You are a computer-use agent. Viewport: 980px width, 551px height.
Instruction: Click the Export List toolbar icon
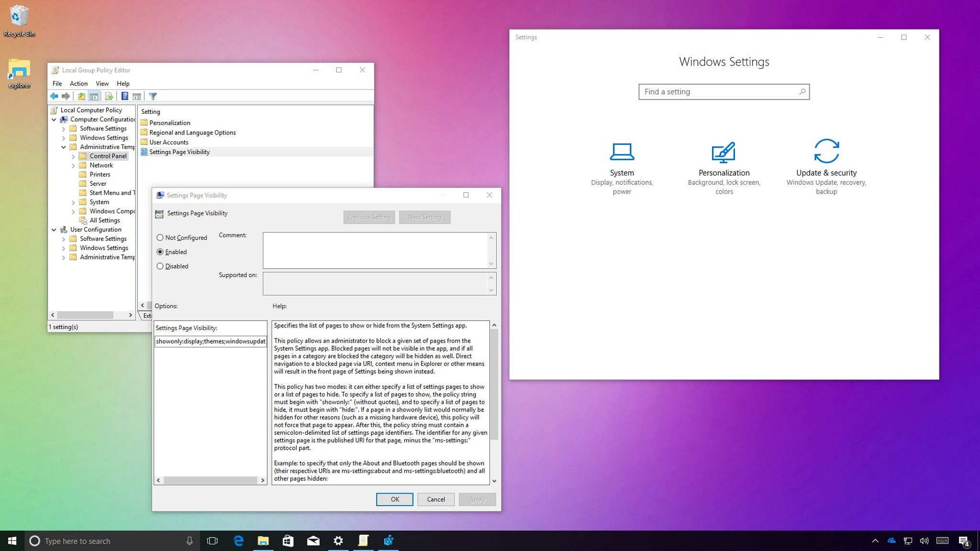coord(109,96)
